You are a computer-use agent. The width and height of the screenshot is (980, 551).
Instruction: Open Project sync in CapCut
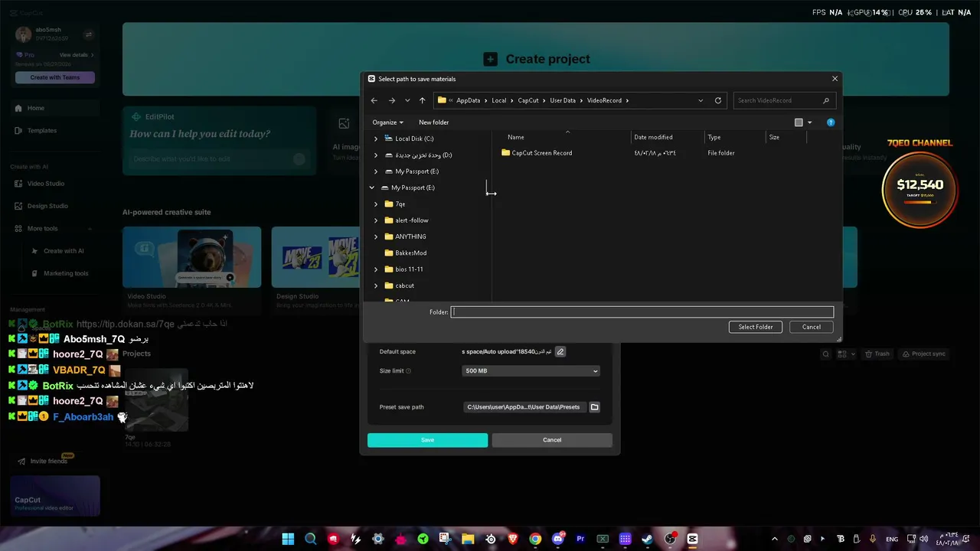(923, 354)
